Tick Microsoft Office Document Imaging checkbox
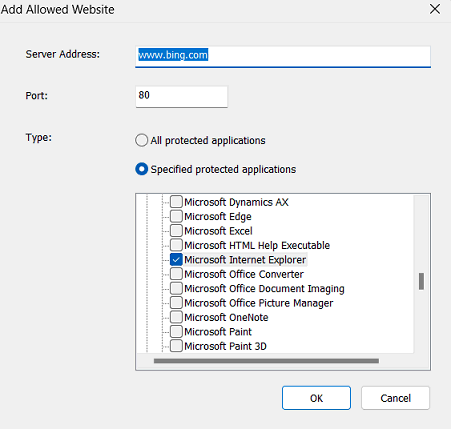 [x=176, y=288]
